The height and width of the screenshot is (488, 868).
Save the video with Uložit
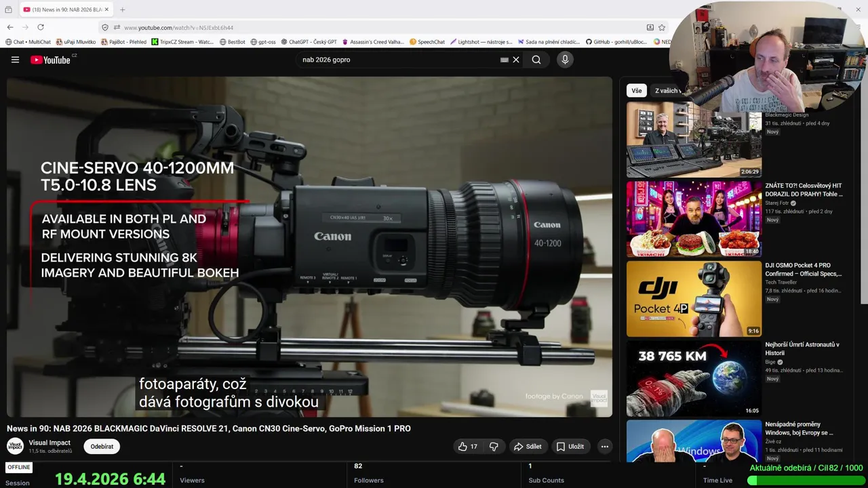[570, 447]
